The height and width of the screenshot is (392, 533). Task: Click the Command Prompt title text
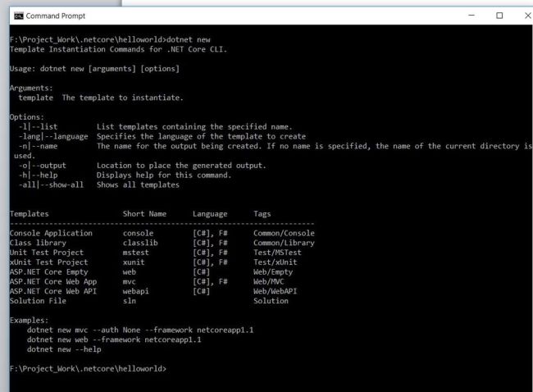coord(56,16)
